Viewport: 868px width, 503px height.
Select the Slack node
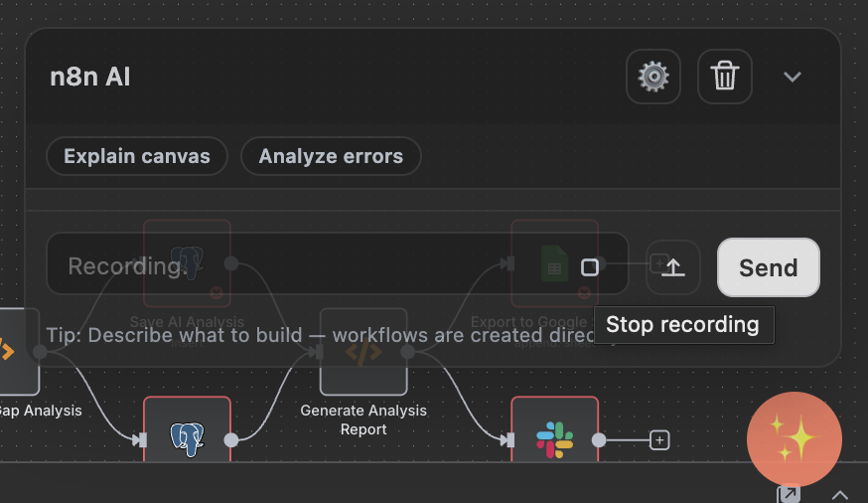click(554, 437)
